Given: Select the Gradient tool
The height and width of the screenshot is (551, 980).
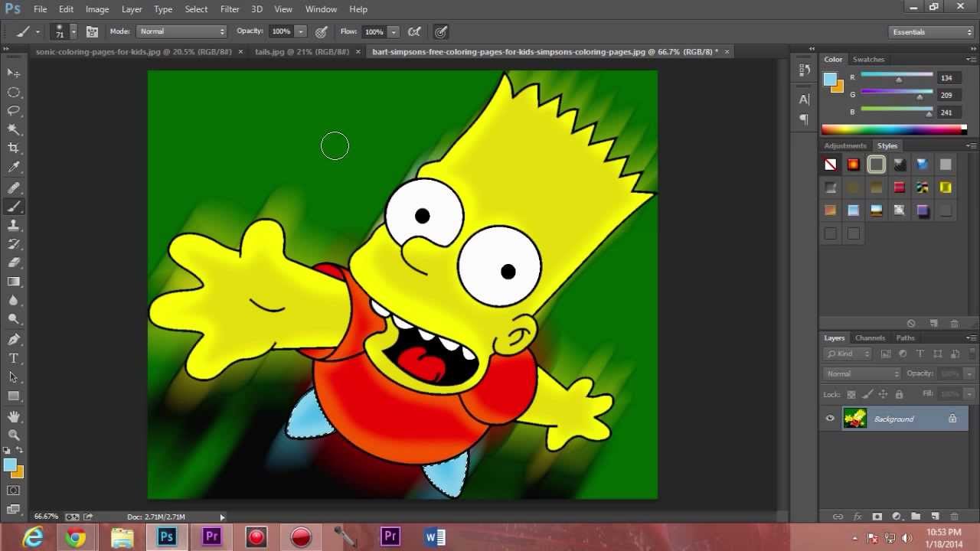Looking at the screenshot, I should point(14,282).
